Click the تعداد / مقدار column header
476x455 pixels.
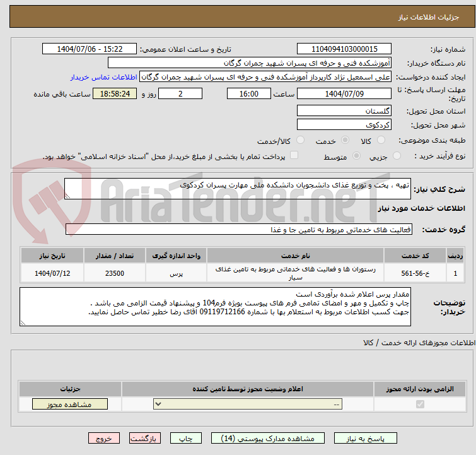(115, 256)
